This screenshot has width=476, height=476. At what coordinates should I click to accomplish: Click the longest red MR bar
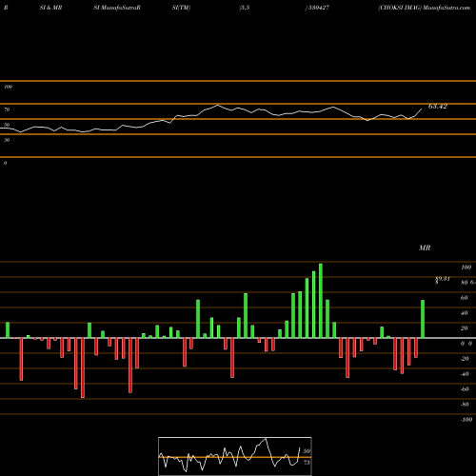tap(83, 367)
